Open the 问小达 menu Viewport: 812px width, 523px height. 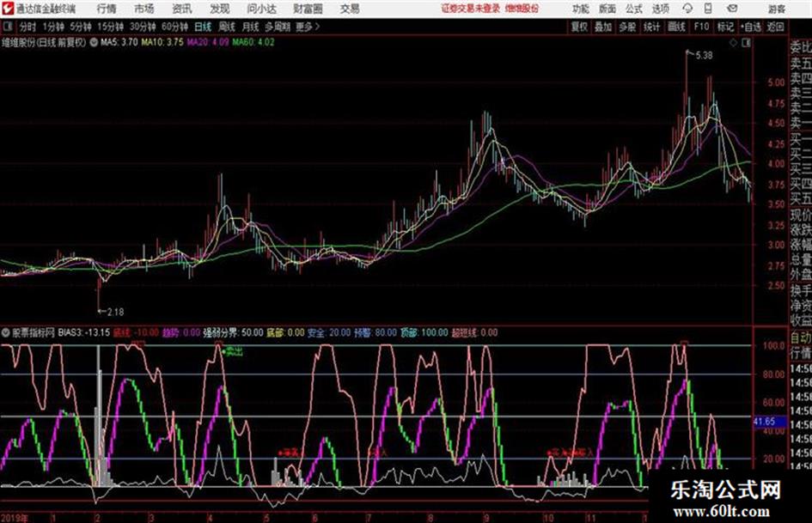tap(261, 9)
